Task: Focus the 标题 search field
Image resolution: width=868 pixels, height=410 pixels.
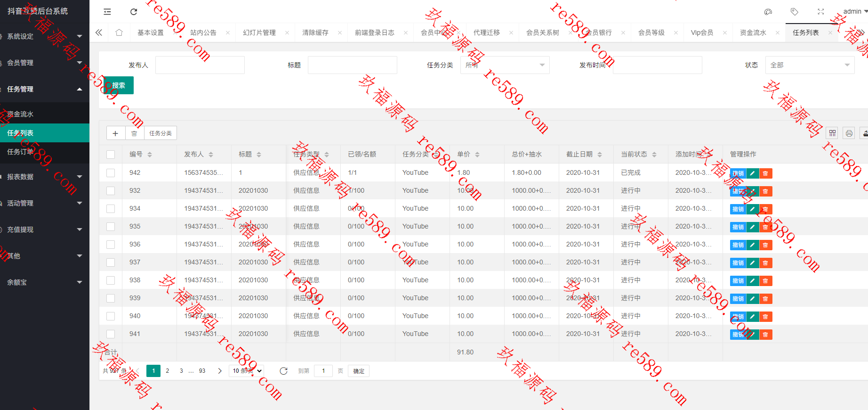Action: coord(353,65)
